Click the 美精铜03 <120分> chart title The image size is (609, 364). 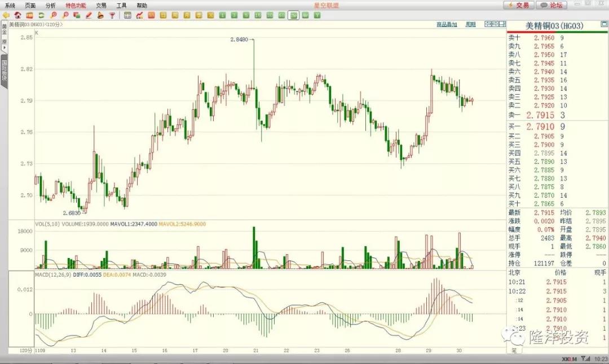tap(36, 24)
